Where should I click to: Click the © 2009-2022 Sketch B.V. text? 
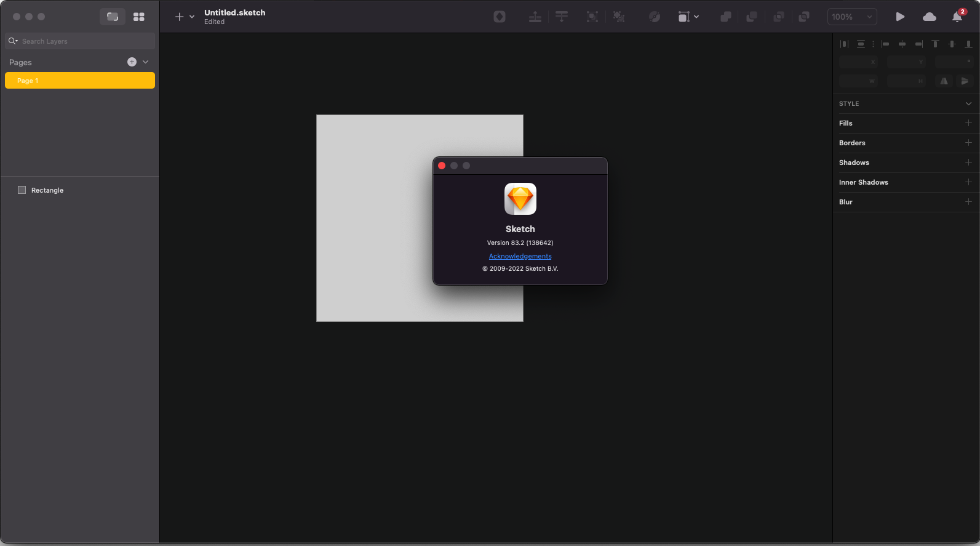click(x=520, y=268)
